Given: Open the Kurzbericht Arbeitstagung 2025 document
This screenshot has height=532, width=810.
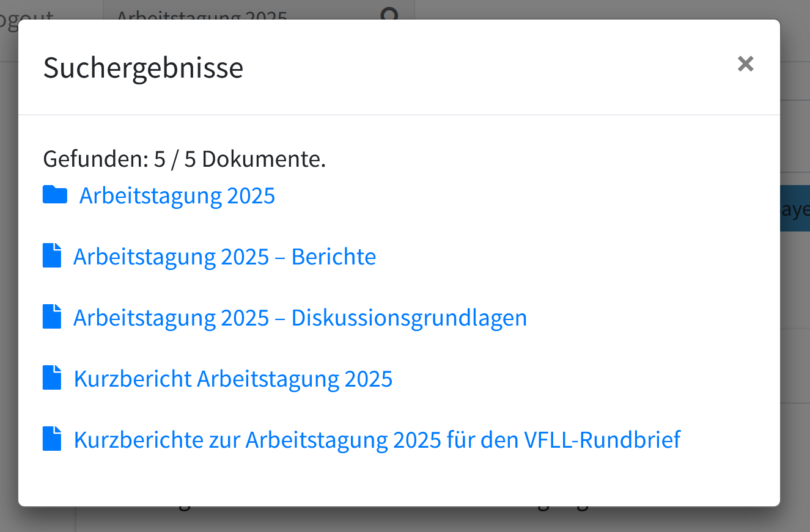Looking at the screenshot, I should coord(233,379).
